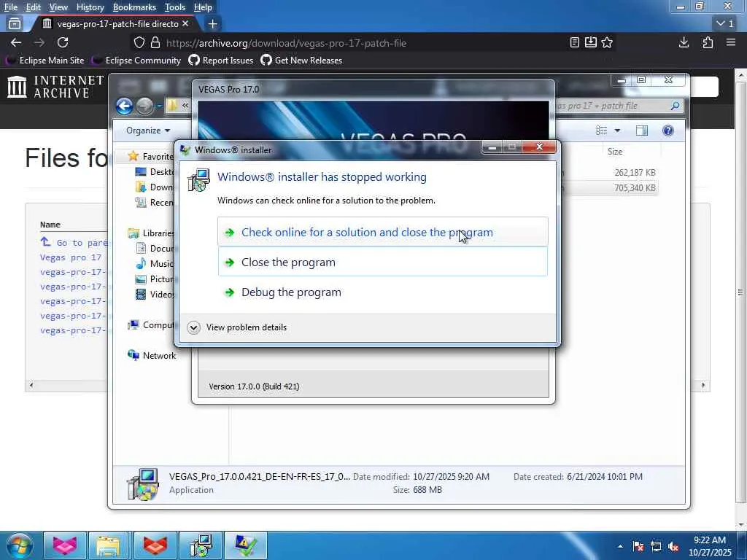Click the taskbar clock 9:22 AM
Screen dimensions: 747x560
point(709,546)
